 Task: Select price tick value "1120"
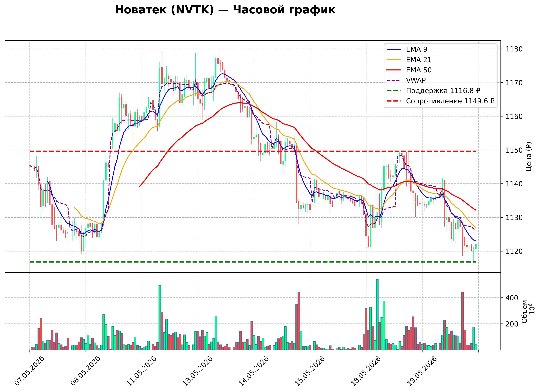(514, 251)
